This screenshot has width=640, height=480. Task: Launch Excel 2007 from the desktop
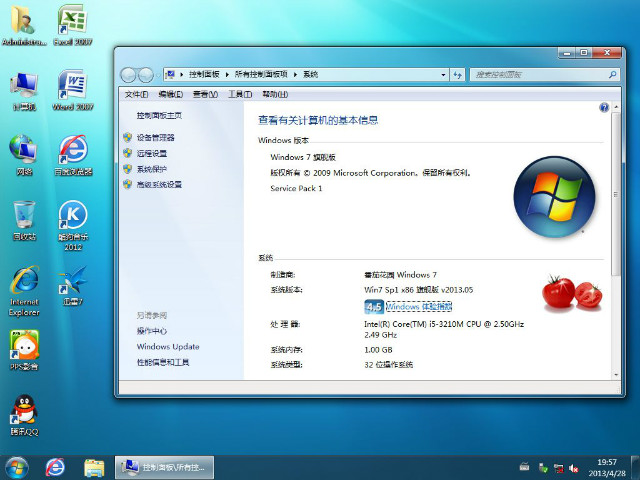(x=73, y=25)
